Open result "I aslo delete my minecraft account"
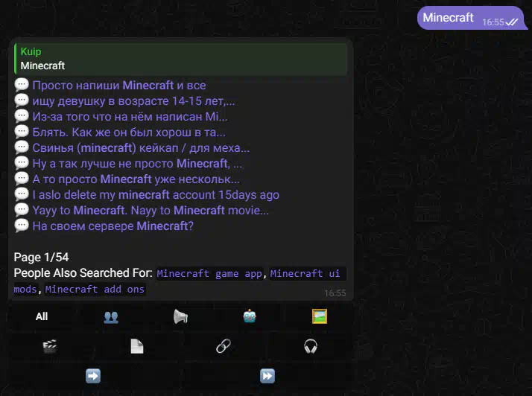The height and width of the screenshot is (396, 532). click(x=156, y=194)
